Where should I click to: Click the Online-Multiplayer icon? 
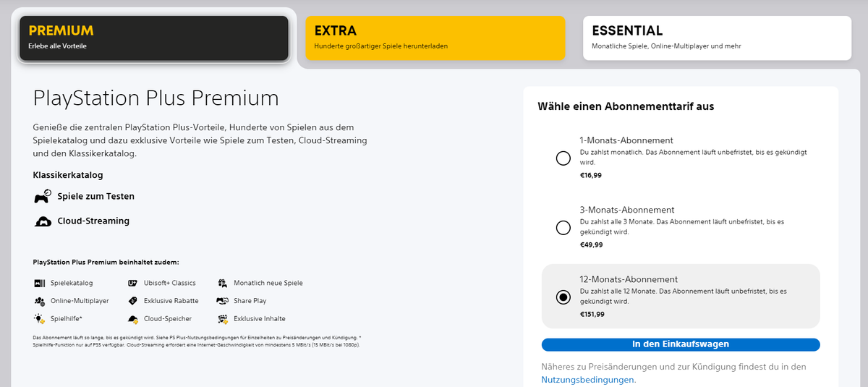click(x=39, y=301)
